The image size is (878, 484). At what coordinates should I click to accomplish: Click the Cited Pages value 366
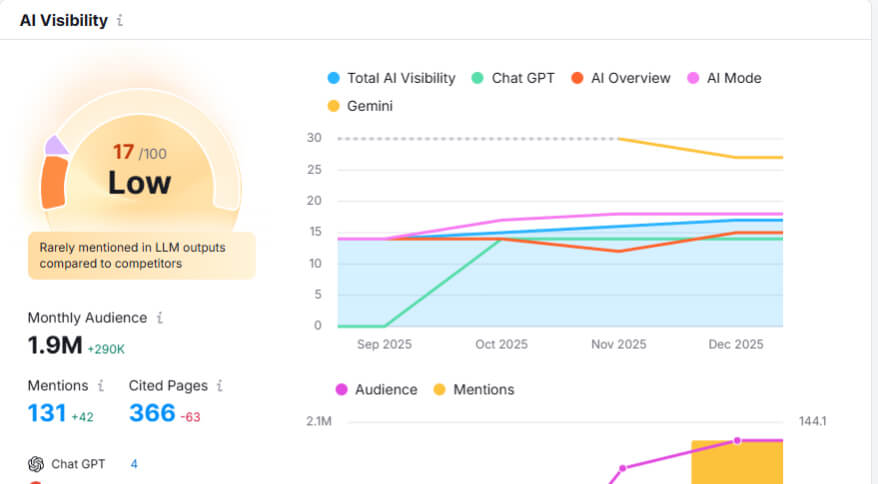(x=152, y=413)
